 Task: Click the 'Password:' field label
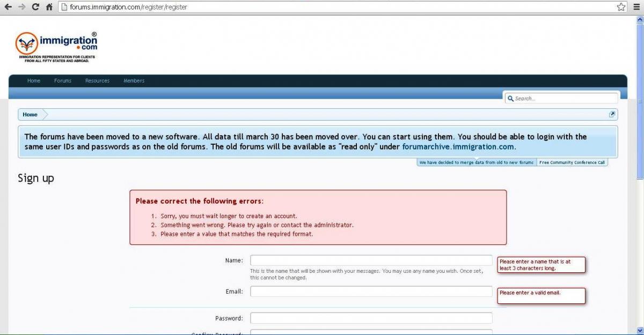(x=229, y=318)
